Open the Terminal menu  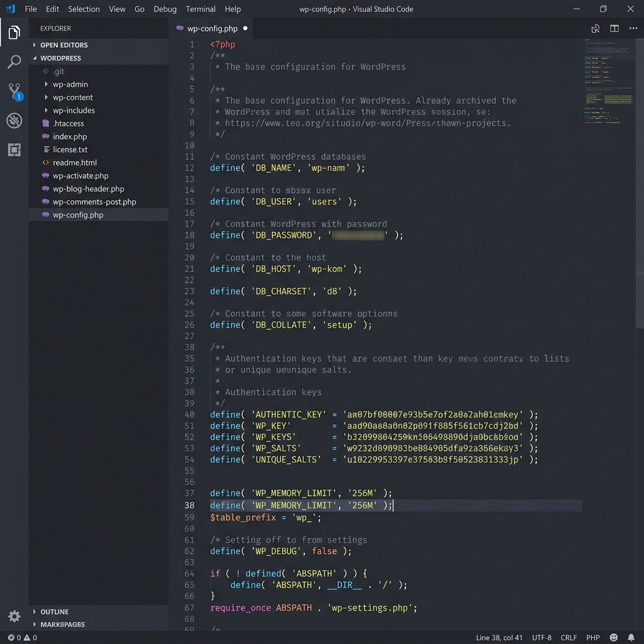(201, 9)
